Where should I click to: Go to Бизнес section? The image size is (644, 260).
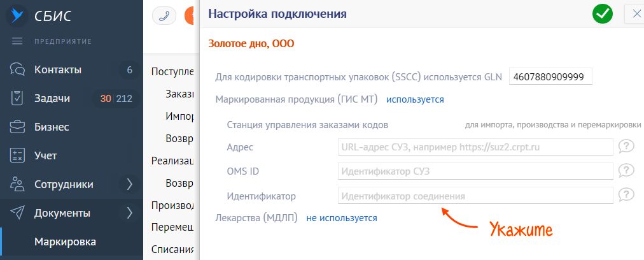click(51, 127)
